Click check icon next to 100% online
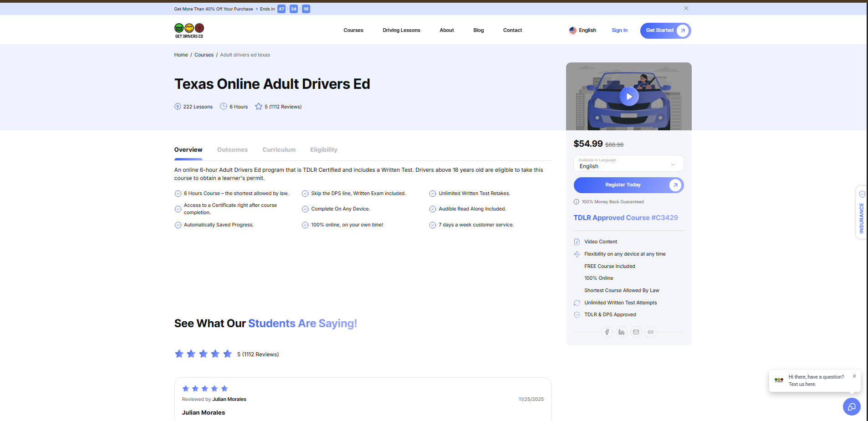868x421 pixels. (305, 225)
